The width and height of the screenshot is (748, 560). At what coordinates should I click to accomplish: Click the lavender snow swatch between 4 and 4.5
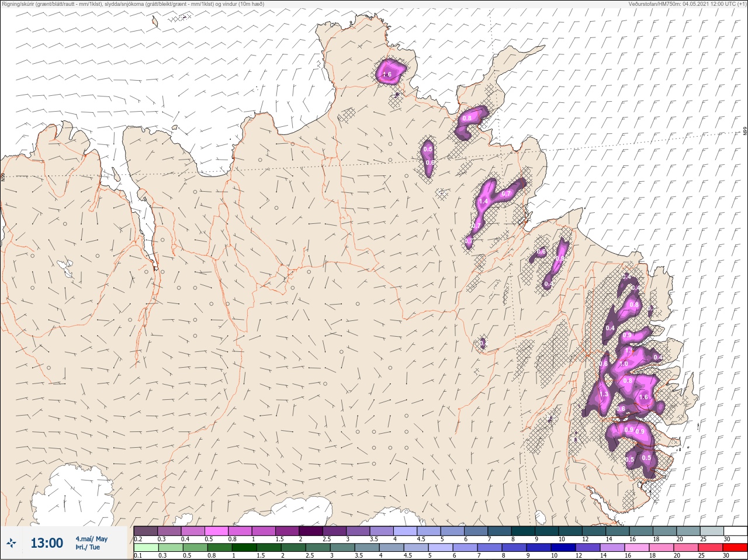click(x=406, y=531)
